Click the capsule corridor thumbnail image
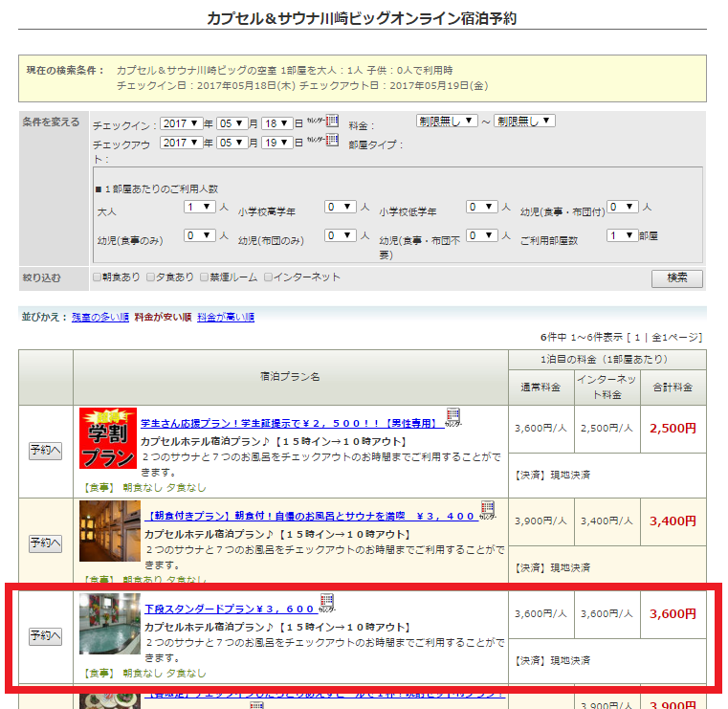Viewport: 728px width, 709px height. [x=110, y=531]
